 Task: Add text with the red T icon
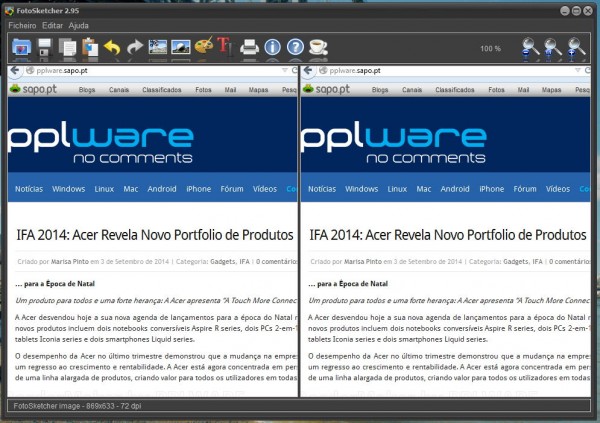pyautogui.click(x=225, y=46)
